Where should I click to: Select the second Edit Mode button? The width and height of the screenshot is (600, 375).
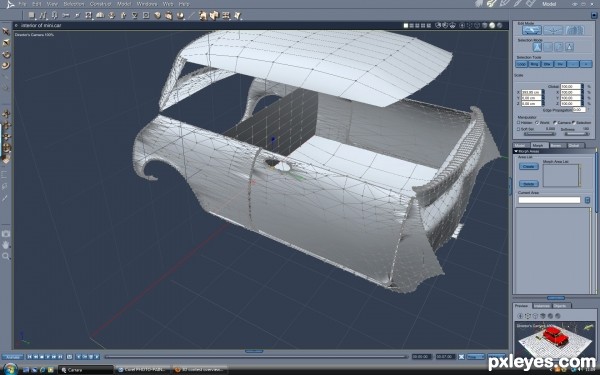click(x=553, y=30)
